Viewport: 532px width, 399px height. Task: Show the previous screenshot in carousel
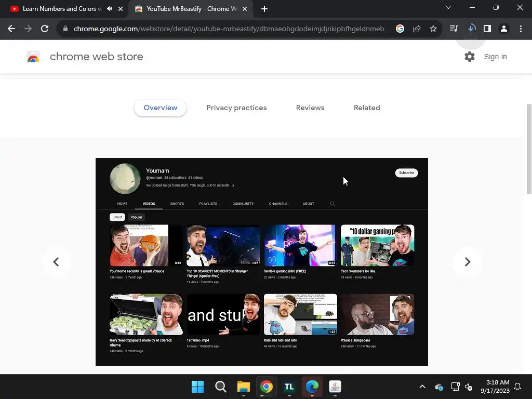56,262
